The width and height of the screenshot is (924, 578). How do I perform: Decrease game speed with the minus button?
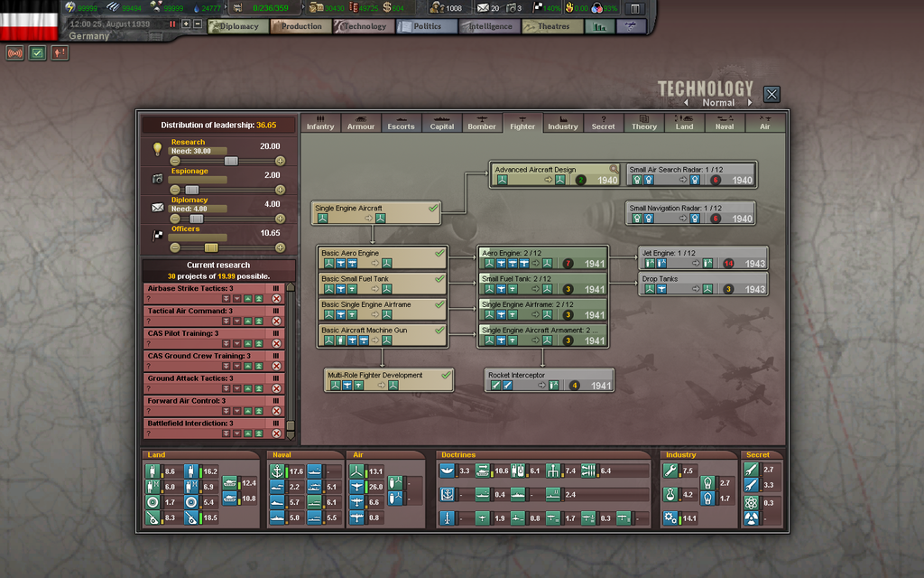coord(198,24)
